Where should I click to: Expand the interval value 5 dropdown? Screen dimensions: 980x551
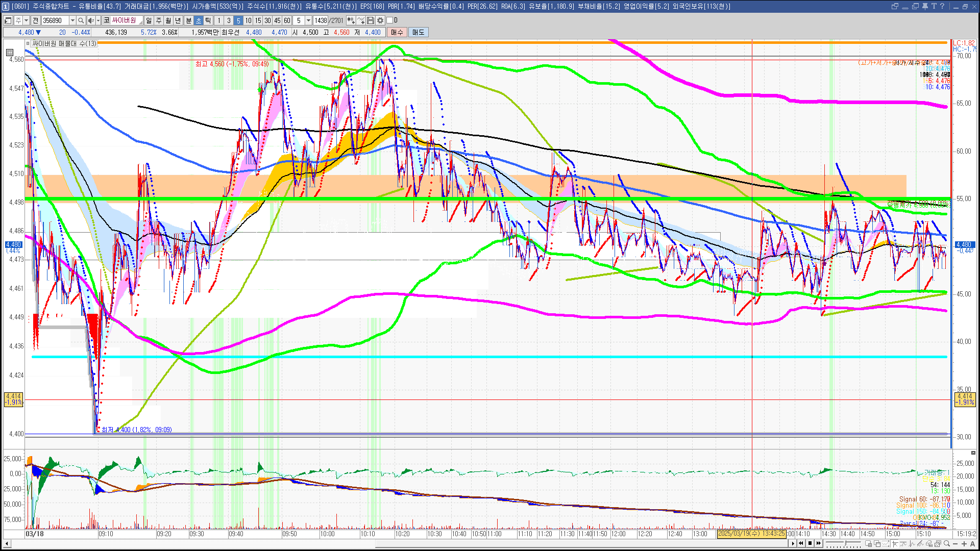click(x=308, y=20)
